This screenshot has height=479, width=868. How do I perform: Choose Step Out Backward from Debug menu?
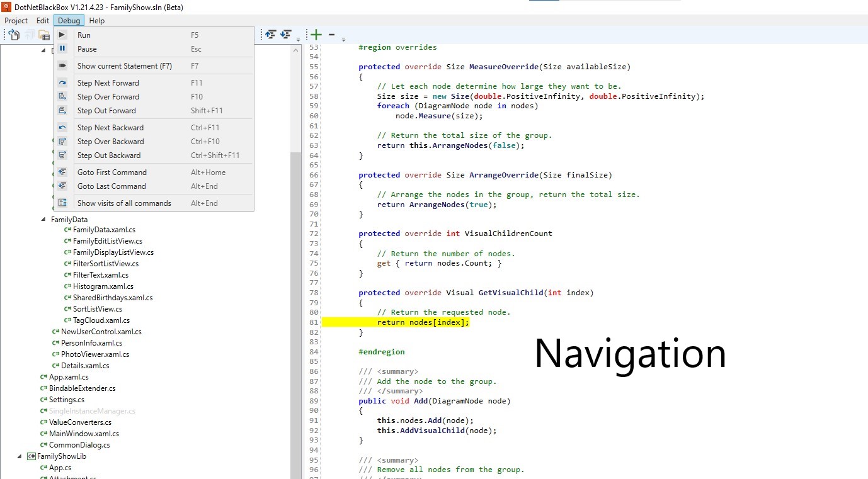pyautogui.click(x=108, y=155)
